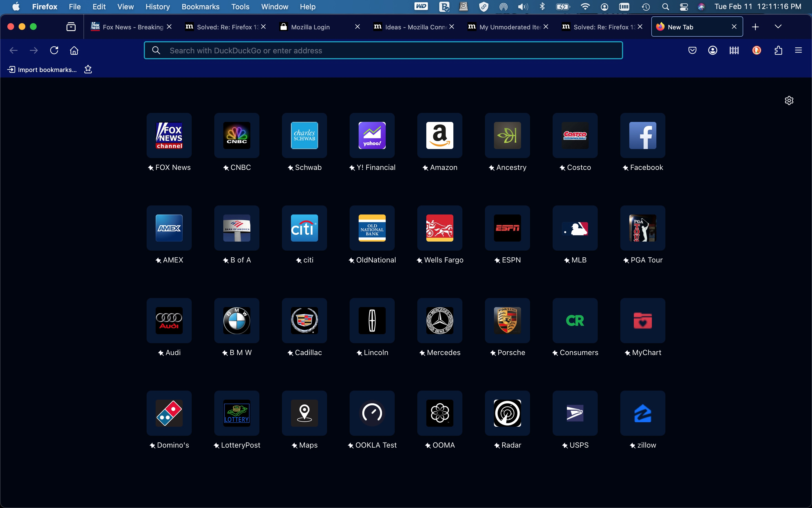Open the History menu
The image size is (812, 508).
pyautogui.click(x=157, y=7)
